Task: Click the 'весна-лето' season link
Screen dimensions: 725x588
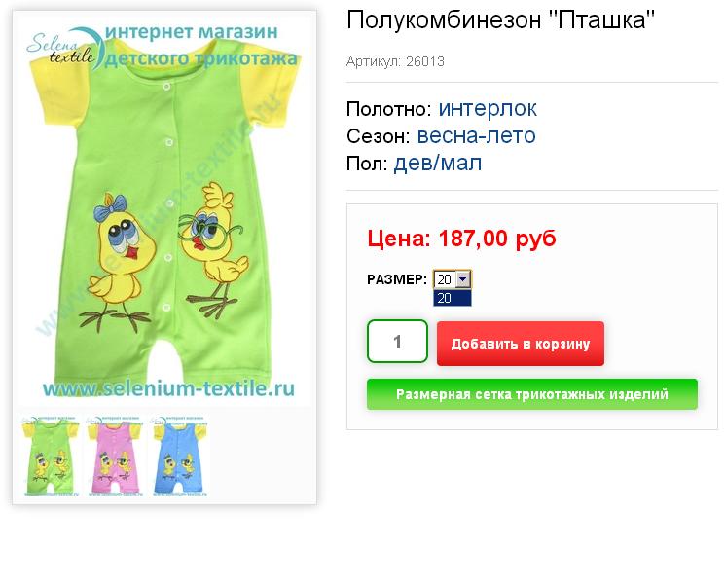Action: point(476,135)
